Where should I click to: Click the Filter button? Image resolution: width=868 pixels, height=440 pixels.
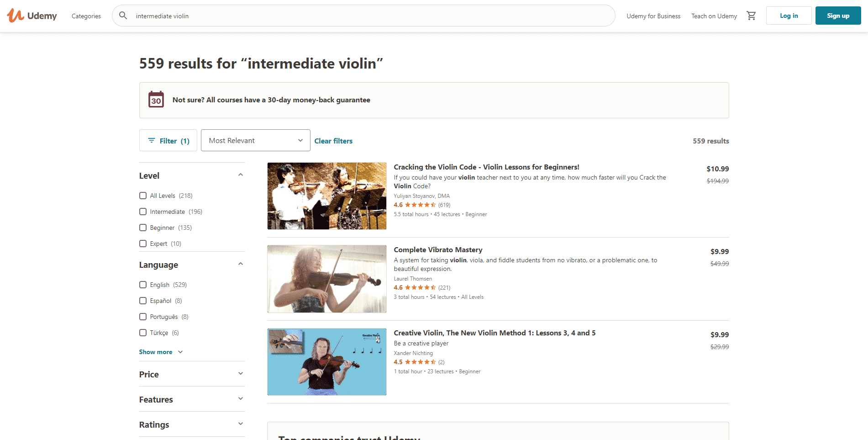tap(168, 141)
